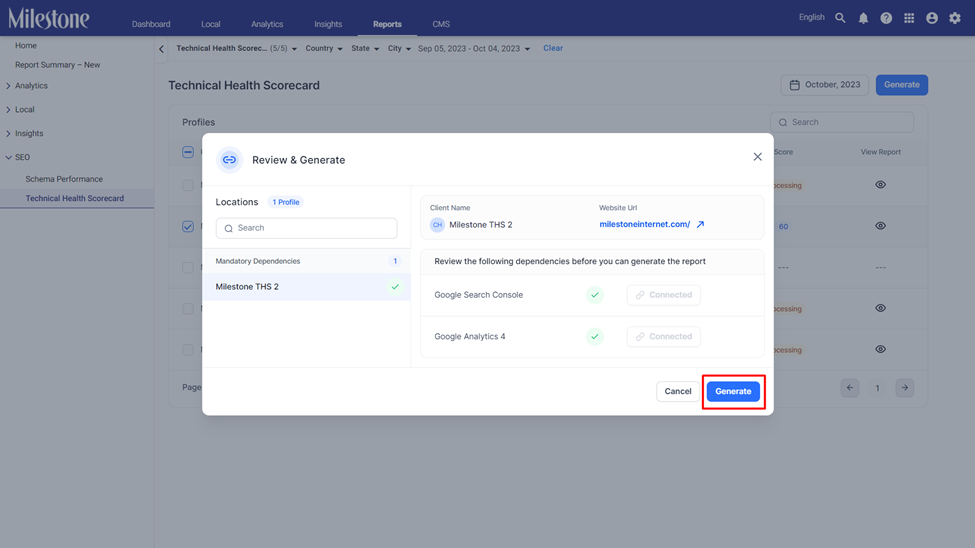Check the third profile row checkbox

point(188,267)
